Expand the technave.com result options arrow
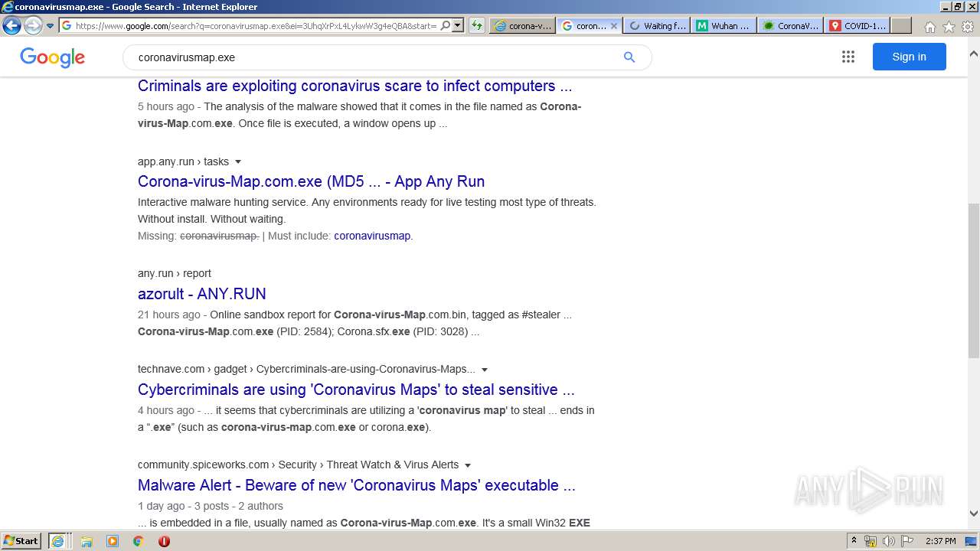The width and height of the screenshot is (980, 551). tap(485, 370)
